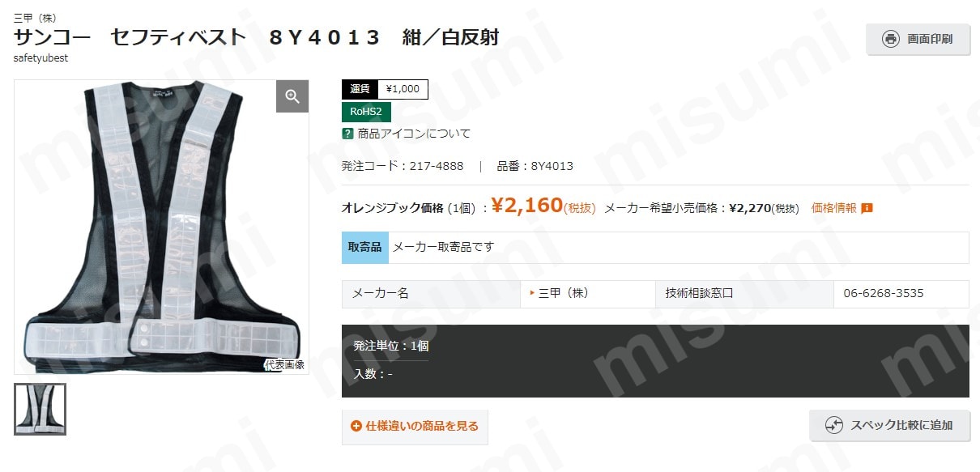Click the 画面印刷 button
The height and width of the screenshot is (472, 980).
click(x=918, y=39)
